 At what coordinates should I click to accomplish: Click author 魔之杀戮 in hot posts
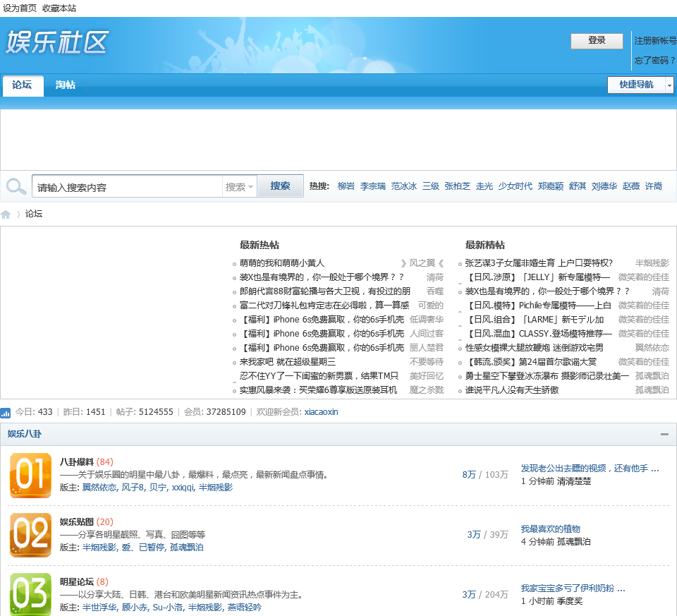(x=427, y=390)
